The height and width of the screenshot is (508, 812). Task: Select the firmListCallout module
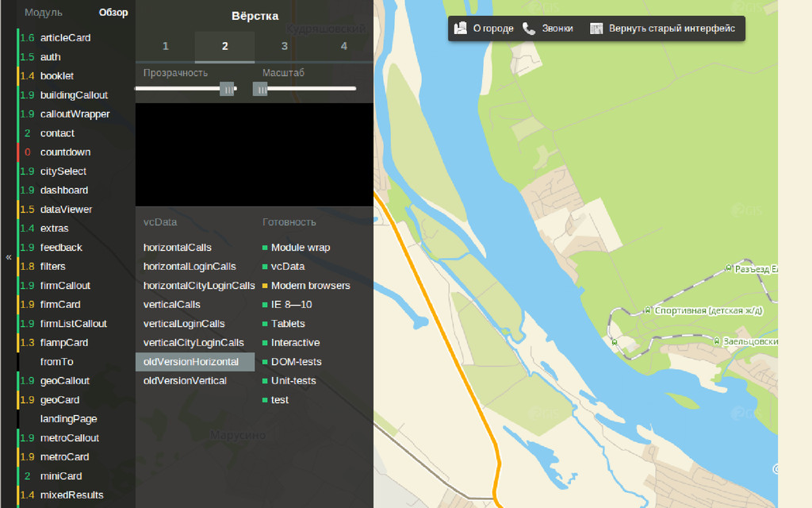click(74, 324)
